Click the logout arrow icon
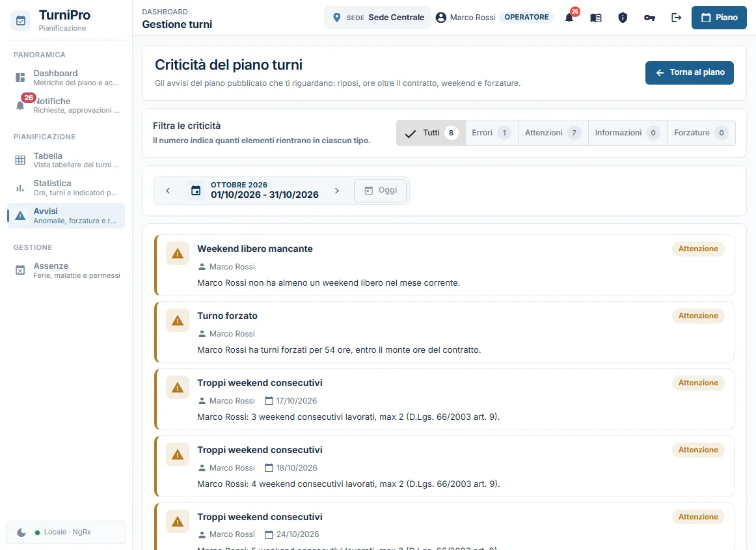The height and width of the screenshot is (550, 756). [x=677, y=18]
